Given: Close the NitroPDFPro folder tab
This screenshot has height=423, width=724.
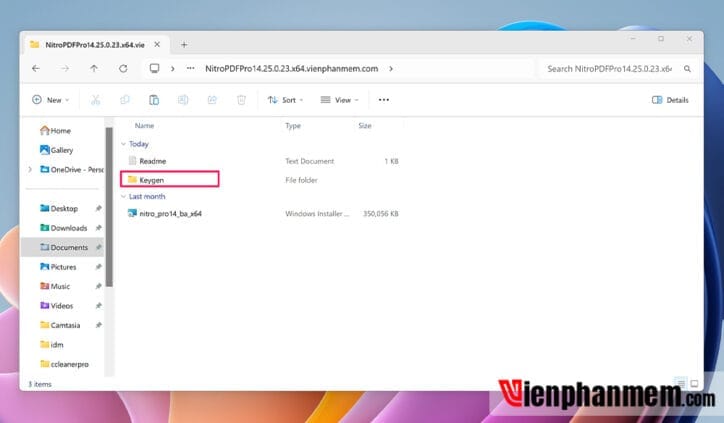Looking at the screenshot, I should click(x=157, y=44).
